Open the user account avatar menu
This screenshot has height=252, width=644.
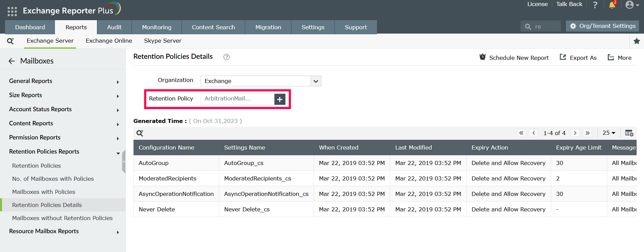pos(632,5)
